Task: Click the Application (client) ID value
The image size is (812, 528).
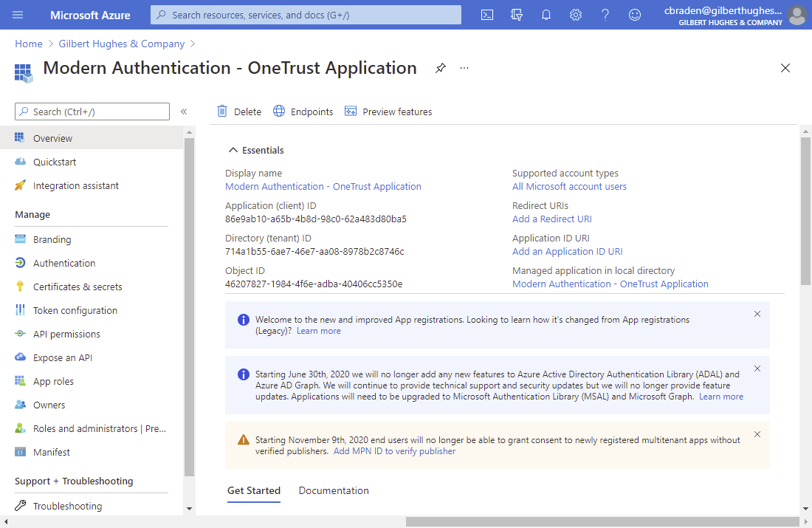Action: 315,219
